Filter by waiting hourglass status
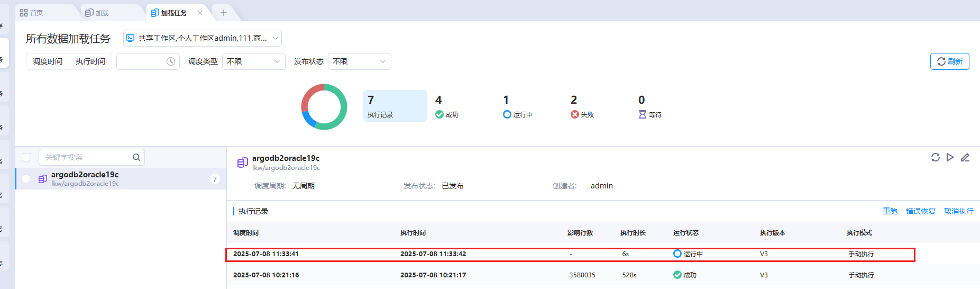 point(643,114)
